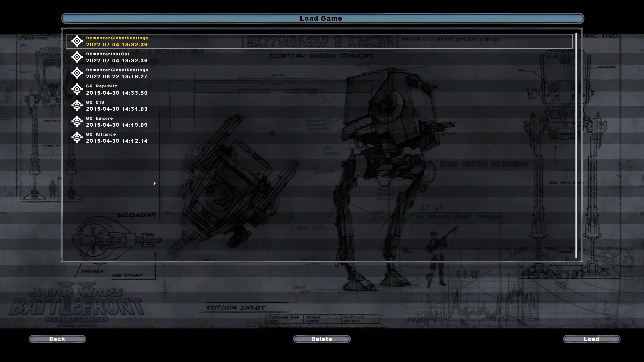Click the crosshair icon beside GC_Republic
Image resolution: width=644 pixels, height=362 pixels.
(77, 89)
